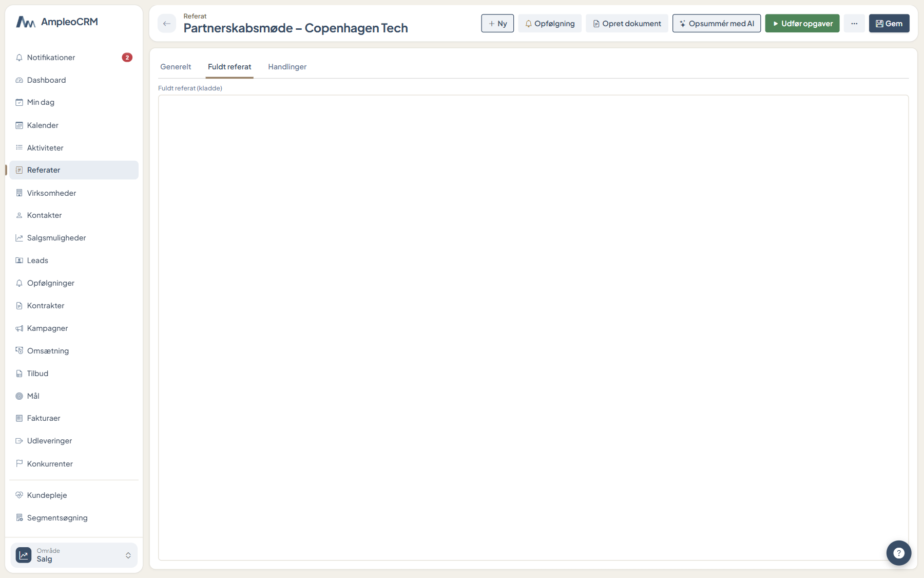Open Kontrakter in the sidebar
Image resolution: width=924 pixels, height=578 pixels.
[74, 306]
